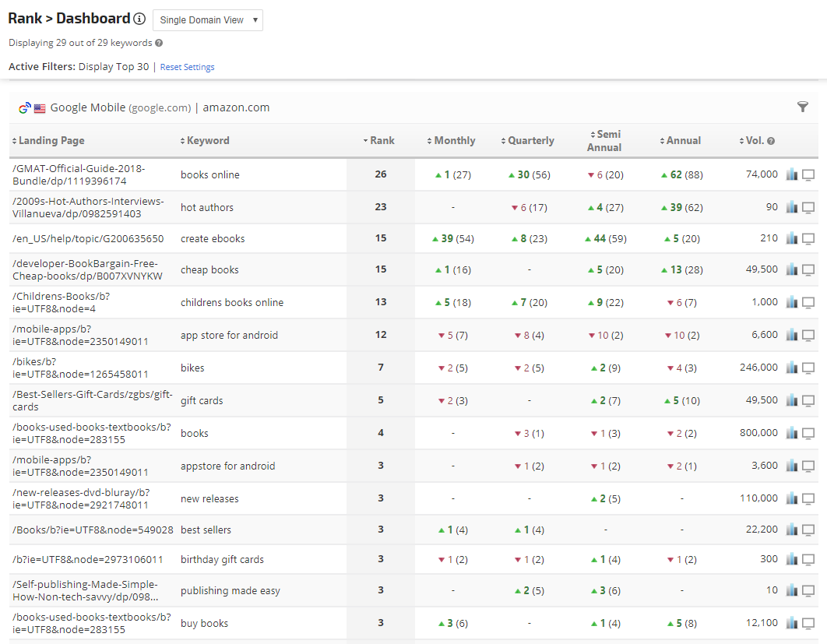The width and height of the screenshot is (827, 644).
Task: Click monitor icon for gift cards row
Action: [808, 400]
